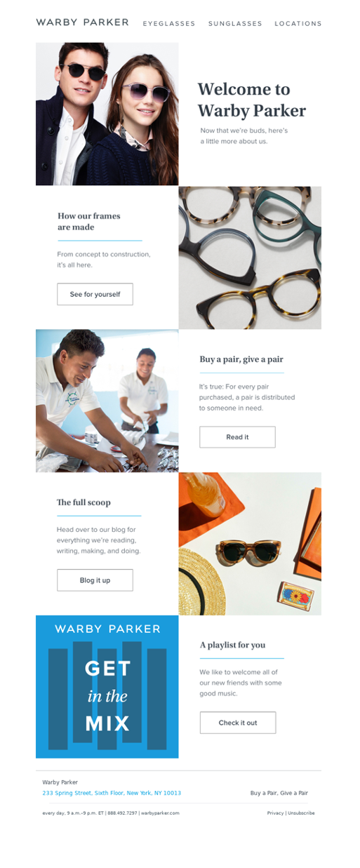Click the See for yourself button
Viewport: 360px width, 868px height.
[95, 294]
